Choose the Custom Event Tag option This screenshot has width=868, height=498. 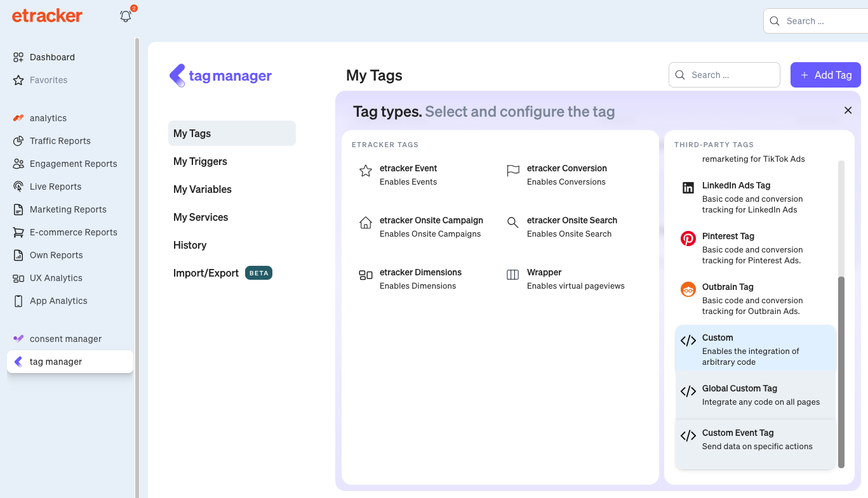point(755,444)
